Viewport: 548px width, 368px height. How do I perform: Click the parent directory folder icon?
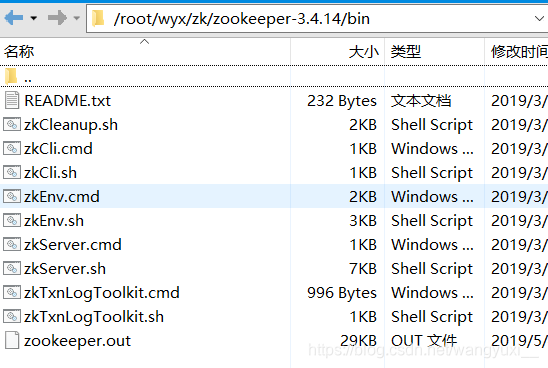pos(11,76)
